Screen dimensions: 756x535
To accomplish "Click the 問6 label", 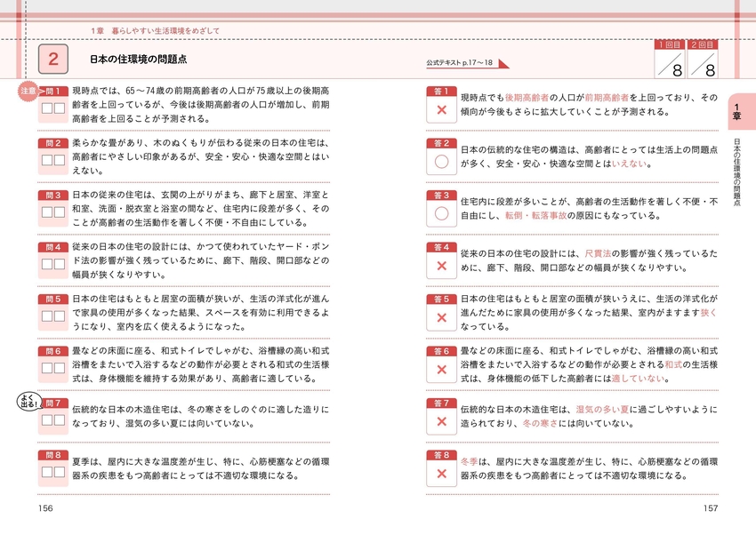I will (53, 351).
